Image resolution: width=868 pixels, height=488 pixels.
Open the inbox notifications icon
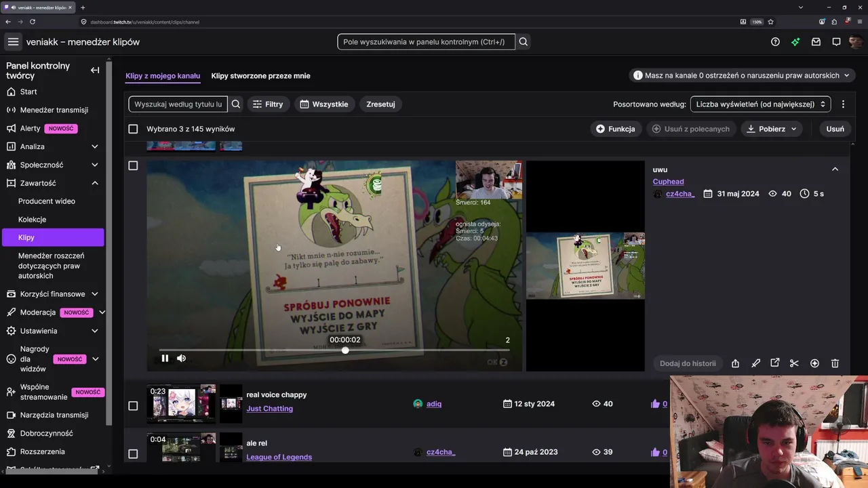click(816, 42)
